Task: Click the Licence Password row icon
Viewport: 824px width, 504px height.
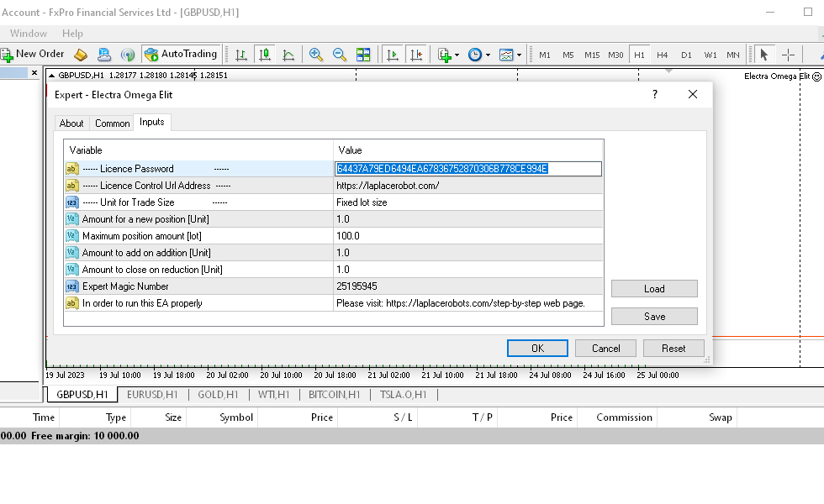Action: (x=71, y=169)
